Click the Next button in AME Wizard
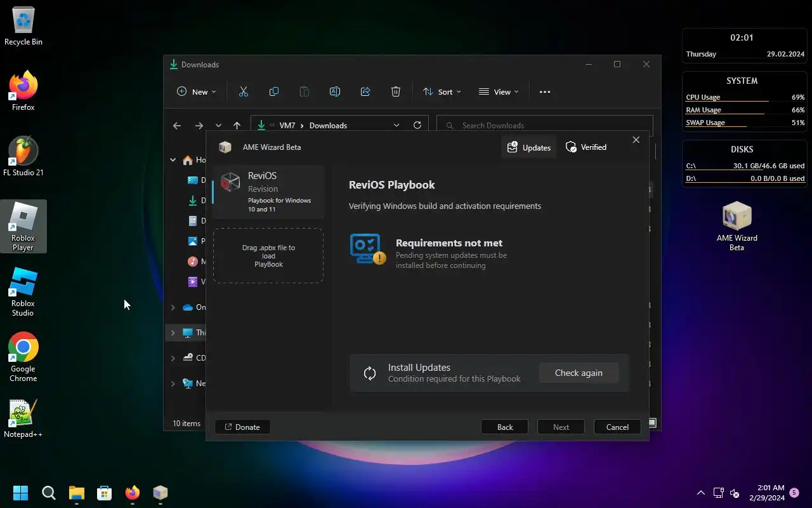 (561, 427)
